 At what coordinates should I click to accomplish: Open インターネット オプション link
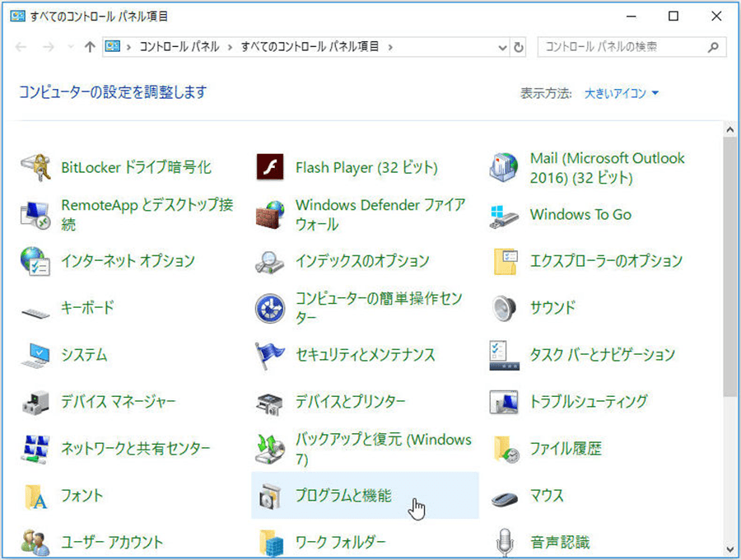pyautogui.click(x=128, y=261)
